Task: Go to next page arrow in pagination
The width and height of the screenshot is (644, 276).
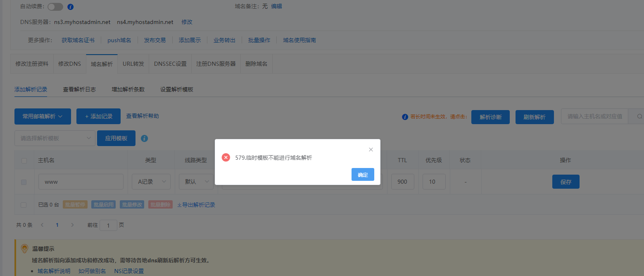Action: click(x=72, y=225)
